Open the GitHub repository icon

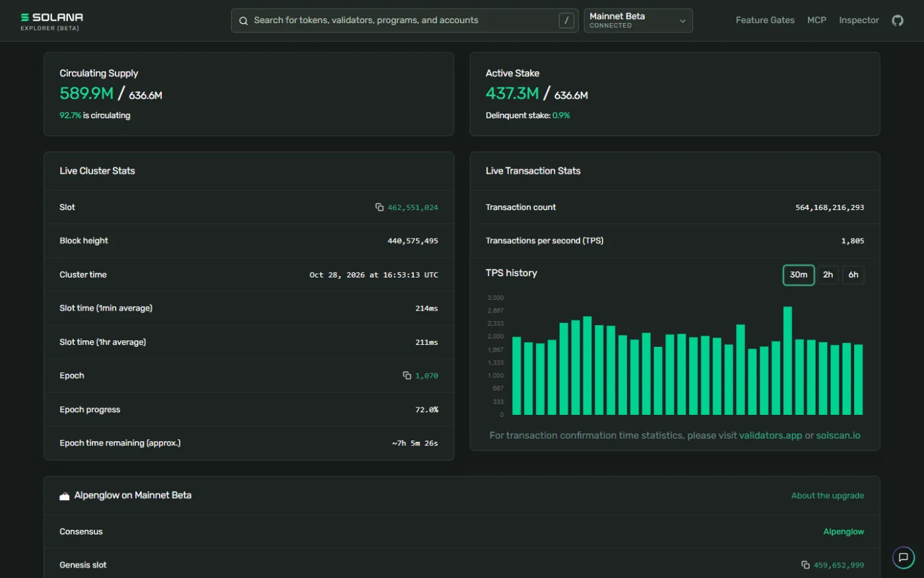click(898, 20)
